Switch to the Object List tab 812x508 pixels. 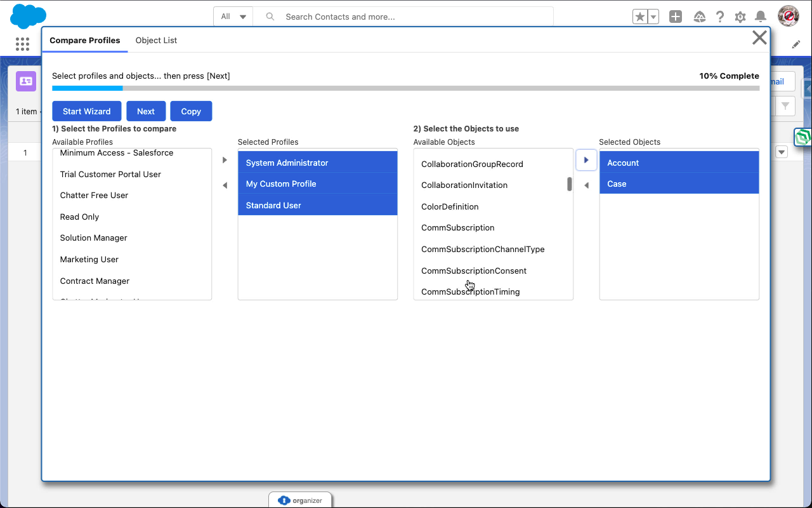pyautogui.click(x=156, y=40)
